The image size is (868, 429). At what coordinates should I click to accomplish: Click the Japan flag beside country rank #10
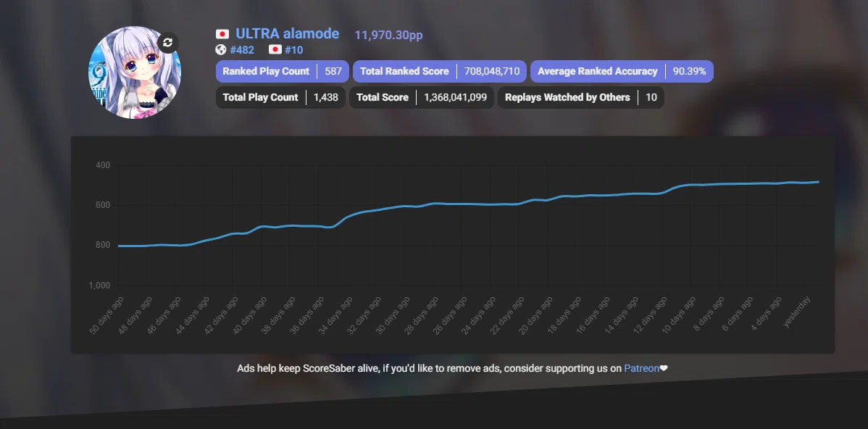point(275,50)
